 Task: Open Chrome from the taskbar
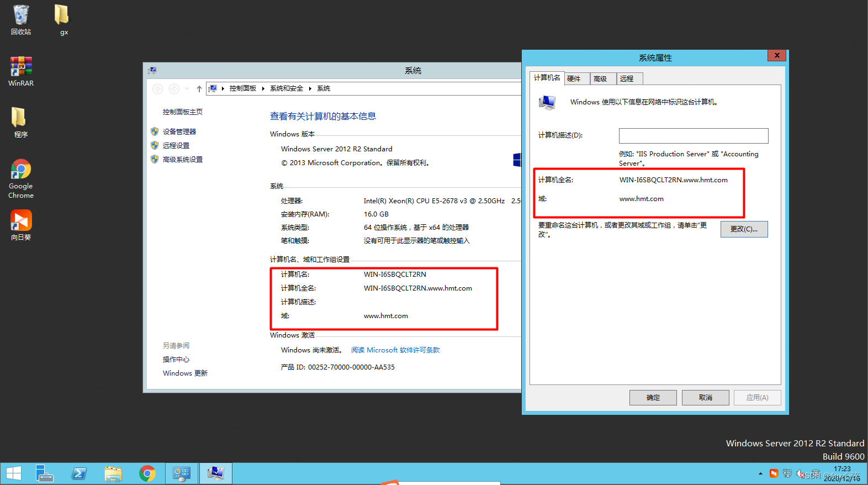click(x=147, y=473)
